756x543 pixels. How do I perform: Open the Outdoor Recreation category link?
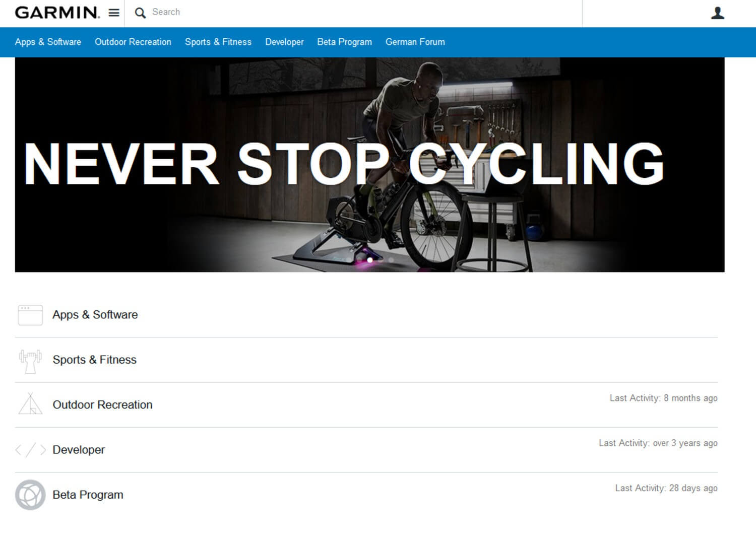[x=102, y=404]
